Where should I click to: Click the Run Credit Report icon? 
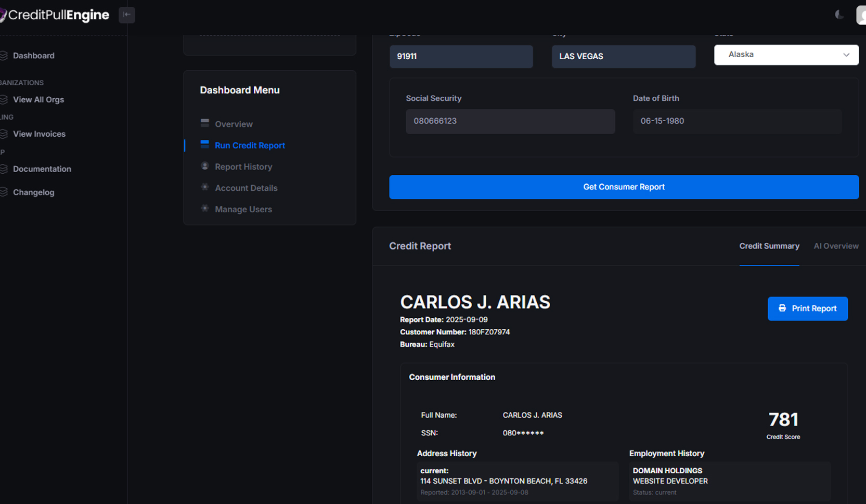coord(205,145)
